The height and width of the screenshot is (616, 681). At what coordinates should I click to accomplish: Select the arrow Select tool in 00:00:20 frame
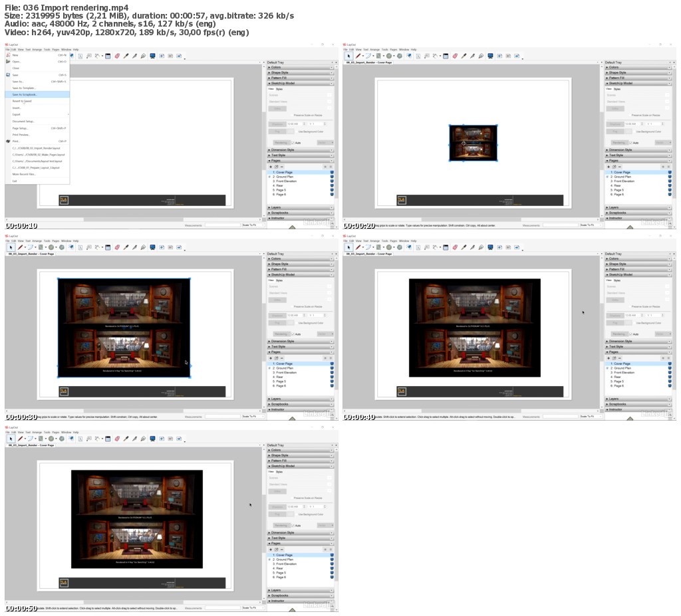(348, 56)
